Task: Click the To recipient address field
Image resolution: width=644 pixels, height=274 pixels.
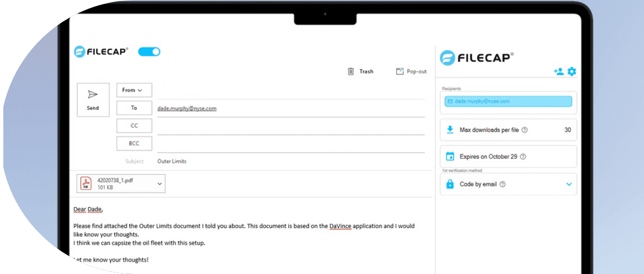Action: tap(291, 108)
